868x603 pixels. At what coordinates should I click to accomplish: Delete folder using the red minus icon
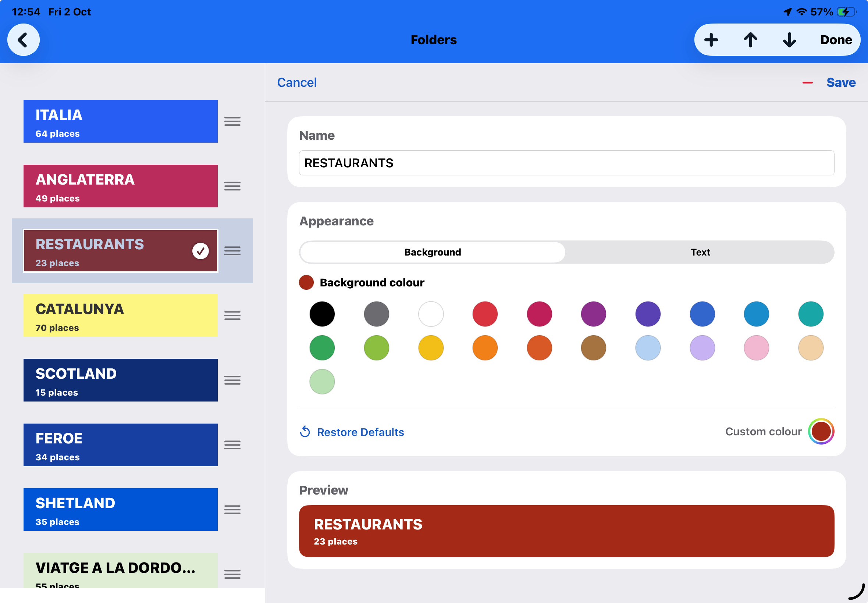808,83
